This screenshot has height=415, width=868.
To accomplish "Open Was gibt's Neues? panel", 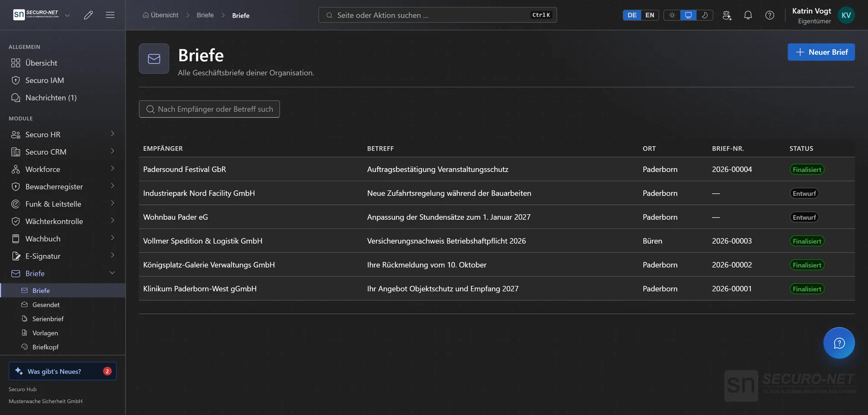I will click(x=63, y=371).
